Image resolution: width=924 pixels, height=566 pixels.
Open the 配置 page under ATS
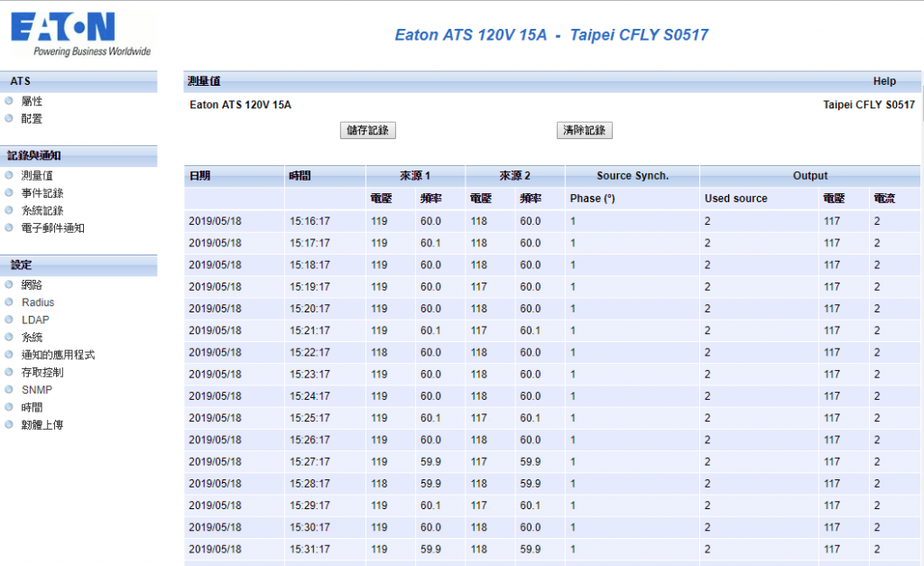tap(32, 119)
